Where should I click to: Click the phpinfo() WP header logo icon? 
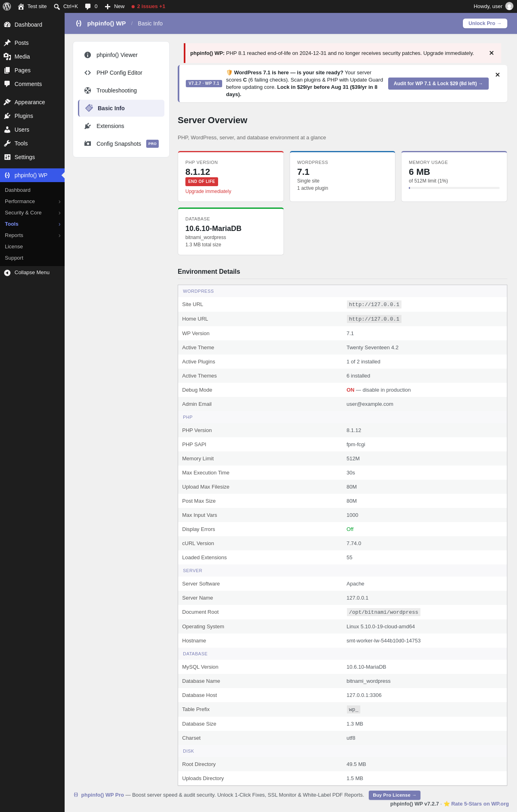tap(79, 23)
